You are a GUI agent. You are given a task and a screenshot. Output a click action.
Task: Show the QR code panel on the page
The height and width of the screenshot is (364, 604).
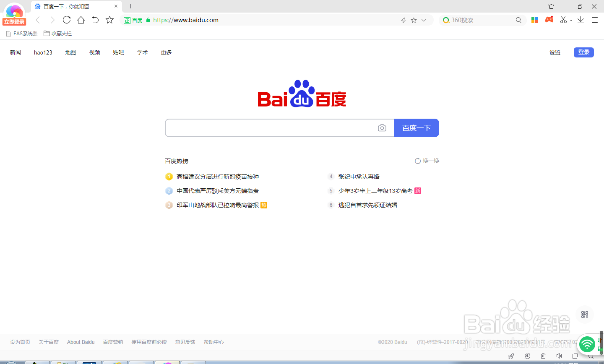tap(585, 314)
